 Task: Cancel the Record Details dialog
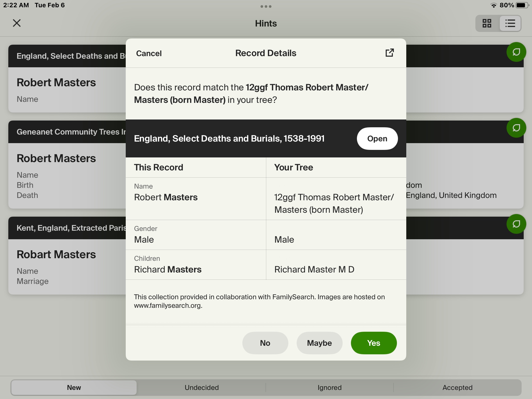[x=149, y=53]
